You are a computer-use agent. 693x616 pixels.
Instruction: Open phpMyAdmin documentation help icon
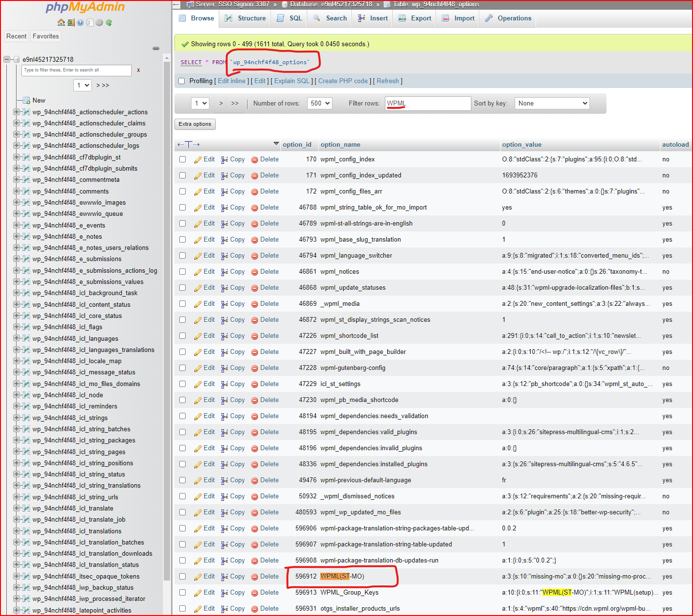pos(80,22)
